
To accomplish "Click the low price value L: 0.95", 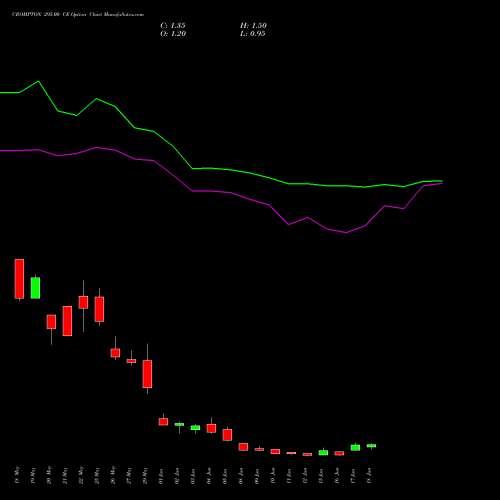I will click(253, 34).
